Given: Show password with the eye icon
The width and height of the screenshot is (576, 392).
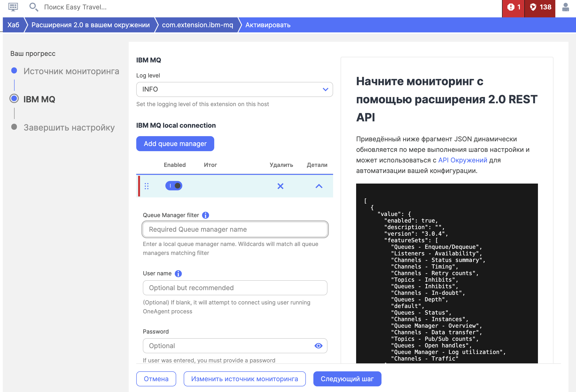Looking at the screenshot, I should (318, 346).
